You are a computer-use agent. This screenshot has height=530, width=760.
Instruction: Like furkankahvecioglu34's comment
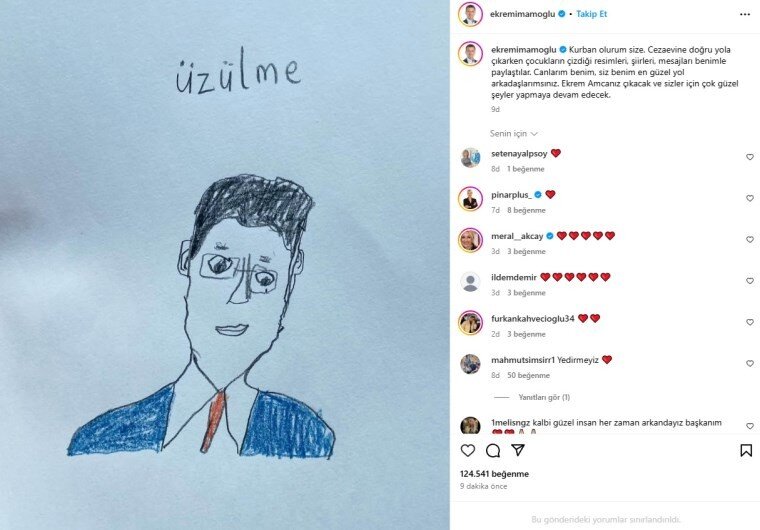tap(750, 322)
